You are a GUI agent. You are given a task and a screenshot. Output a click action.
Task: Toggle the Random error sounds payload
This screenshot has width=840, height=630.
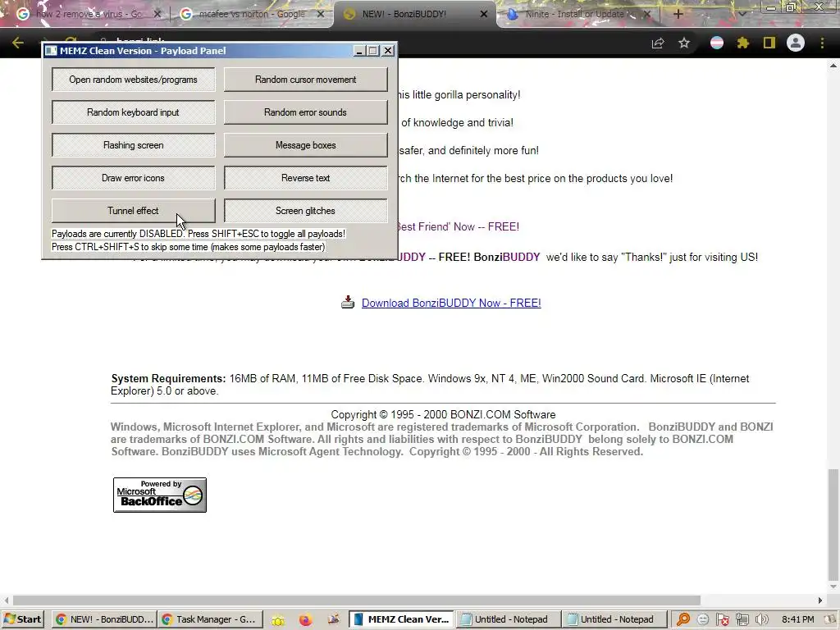click(305, 112)
